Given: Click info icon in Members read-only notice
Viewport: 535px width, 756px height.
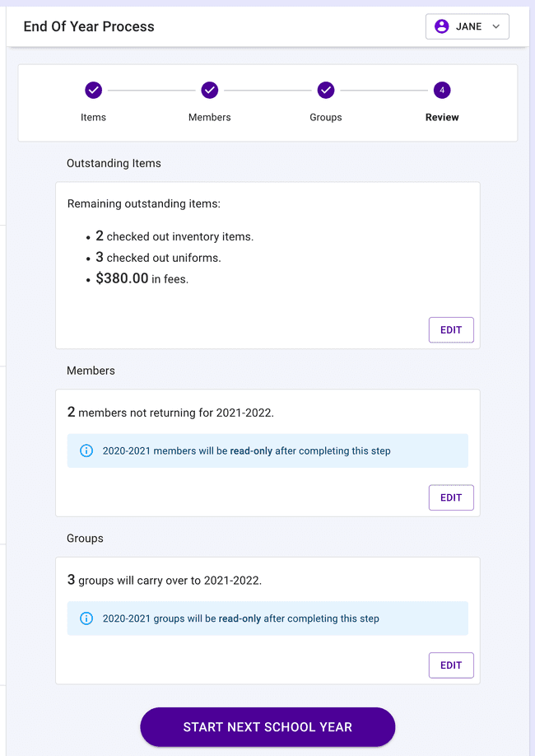Looking at the screenshot, I should click(x=86, y=451).
